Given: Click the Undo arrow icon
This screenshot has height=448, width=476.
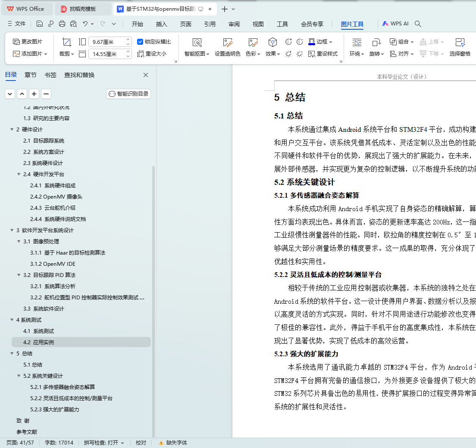Looking at the screenshot, I should tap(85, 24).
